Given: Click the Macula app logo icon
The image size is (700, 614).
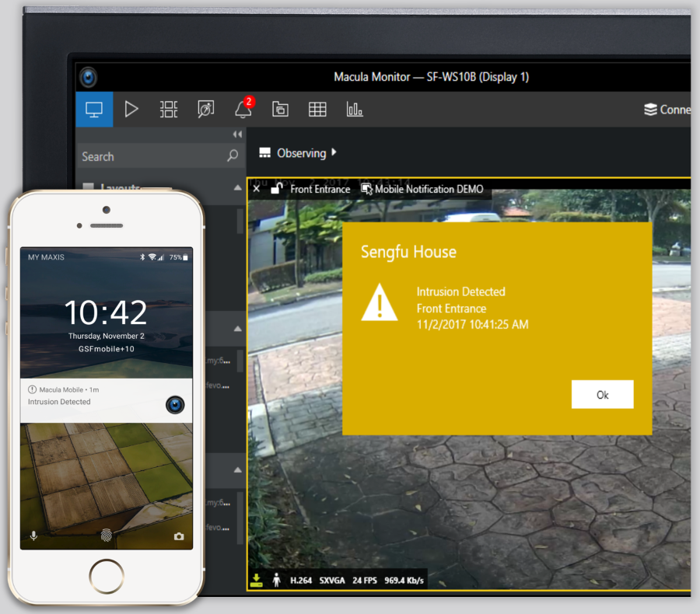Looking at the screenshot, I should tap(89, 77).
